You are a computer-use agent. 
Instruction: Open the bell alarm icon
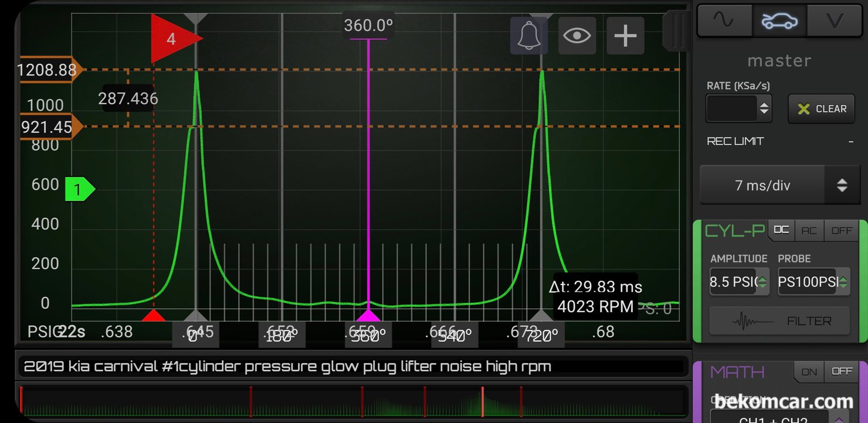pos(529,36)
